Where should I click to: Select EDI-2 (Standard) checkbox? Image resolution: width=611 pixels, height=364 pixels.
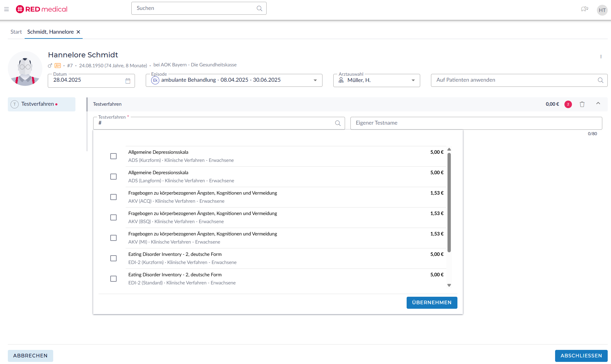coord(113,279)
